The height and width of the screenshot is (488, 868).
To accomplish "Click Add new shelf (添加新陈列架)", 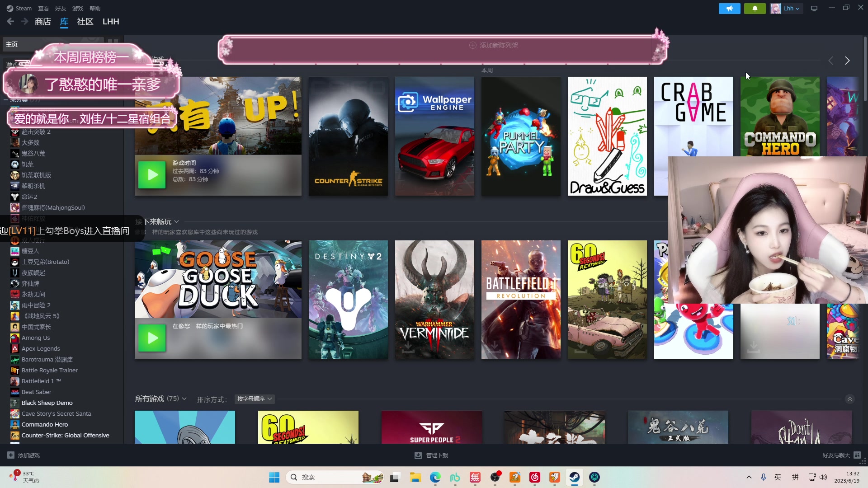I will [x=494, y=45].
